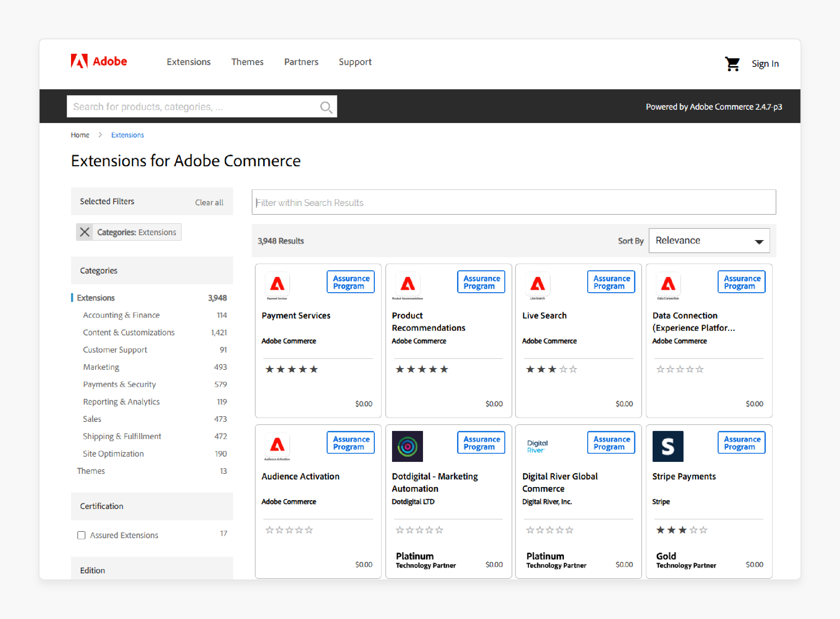Open the Support menu in header
840x619 pixels.
click(x=355, y=62)
